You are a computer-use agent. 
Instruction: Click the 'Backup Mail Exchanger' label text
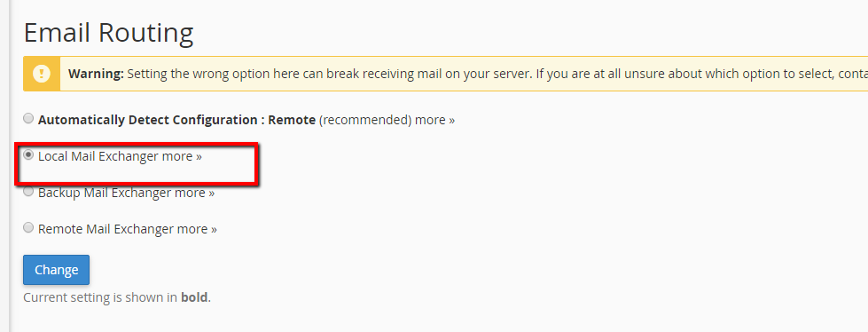pyautogui.click(x=105, y=193)
